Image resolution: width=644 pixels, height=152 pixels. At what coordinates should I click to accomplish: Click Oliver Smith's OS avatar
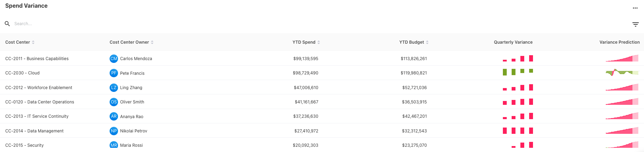coord(113,102)
